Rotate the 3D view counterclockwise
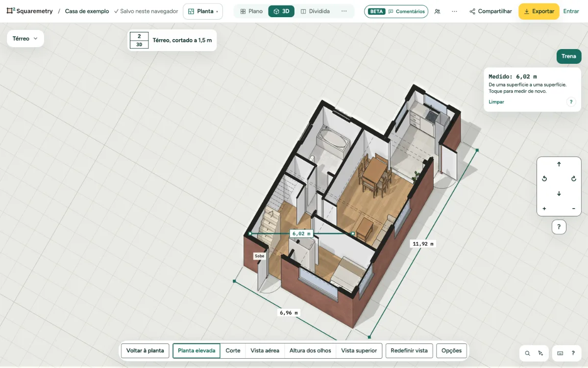Viewport: 588px width, 368px height. 544,179
